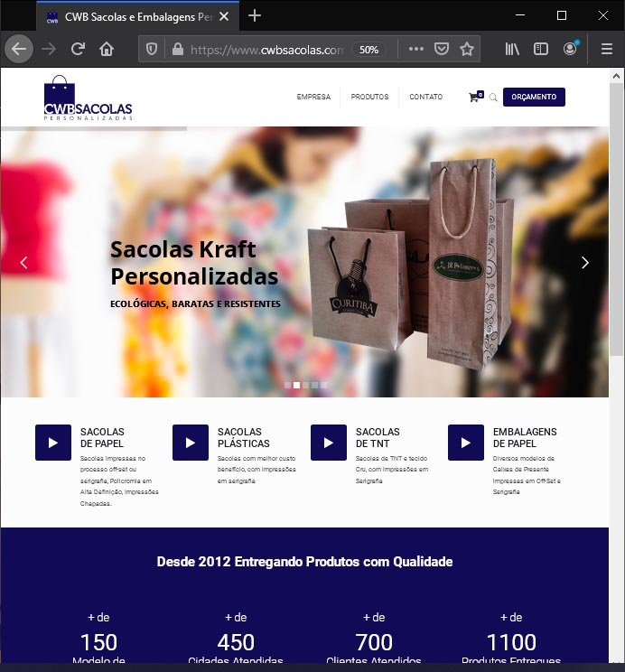Advance carousel with the right arrow
Screen dimensions: 625x672
coord(584,263)
